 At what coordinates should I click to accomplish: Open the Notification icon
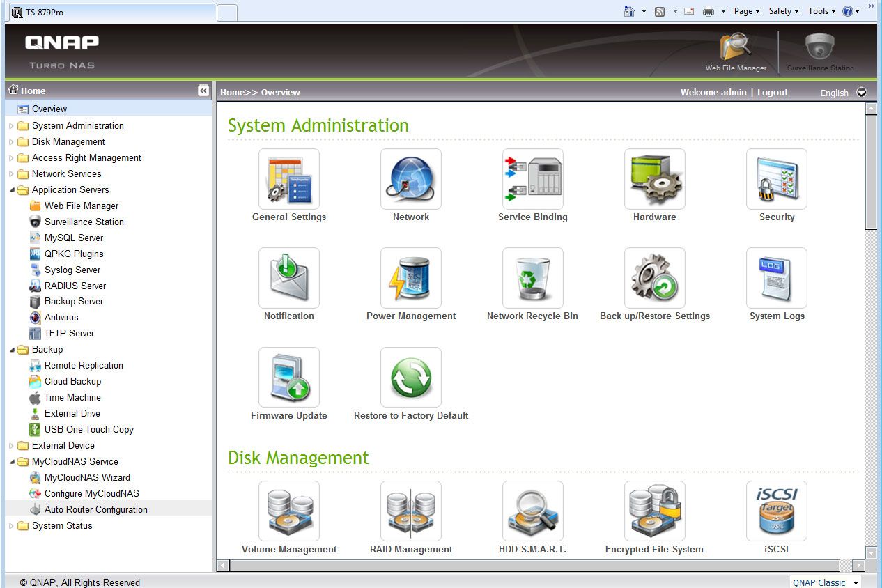(x=289, y=278)
